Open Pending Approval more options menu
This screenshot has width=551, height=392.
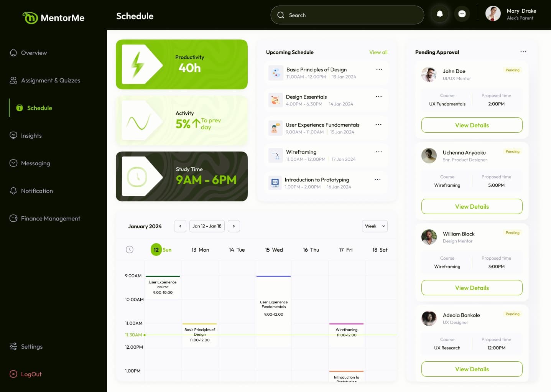click(523, 52)
